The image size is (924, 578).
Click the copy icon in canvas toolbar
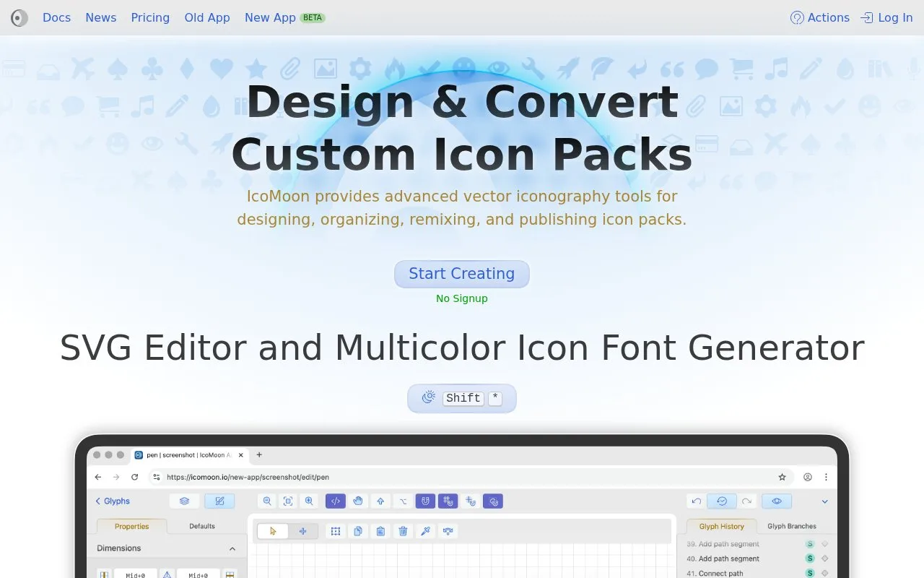pos(358,531)
